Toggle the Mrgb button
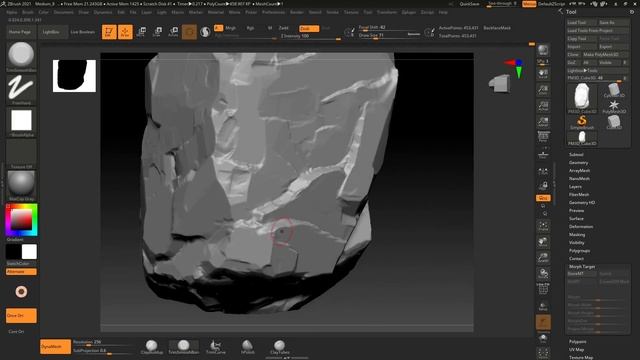640x360 pixels. [231, 28]
